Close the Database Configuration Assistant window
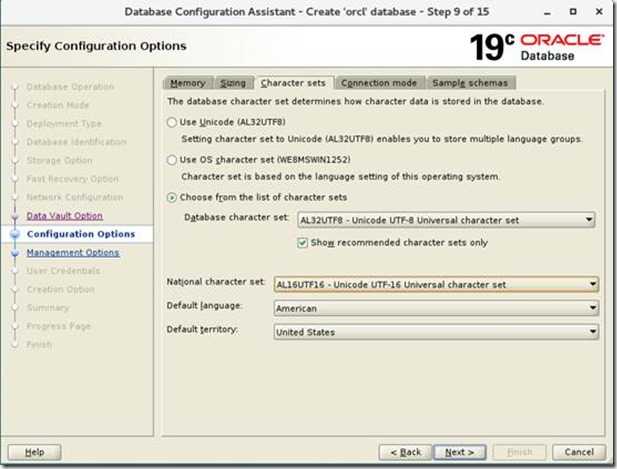 pyautogui.click(x=599, y=12)
